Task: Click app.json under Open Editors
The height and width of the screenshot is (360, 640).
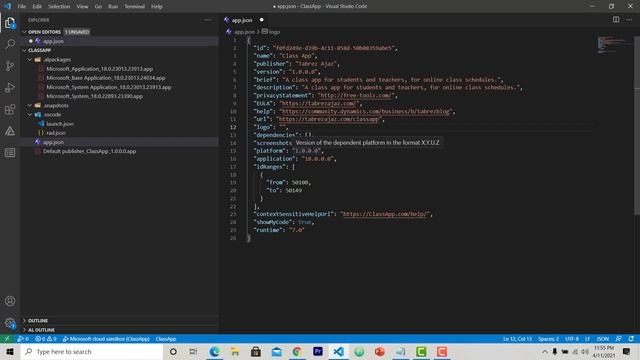Action: click(x=53, y=41)
